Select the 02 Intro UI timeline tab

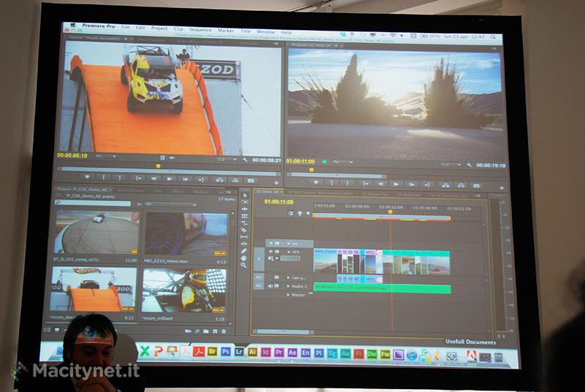coord(268,192)
